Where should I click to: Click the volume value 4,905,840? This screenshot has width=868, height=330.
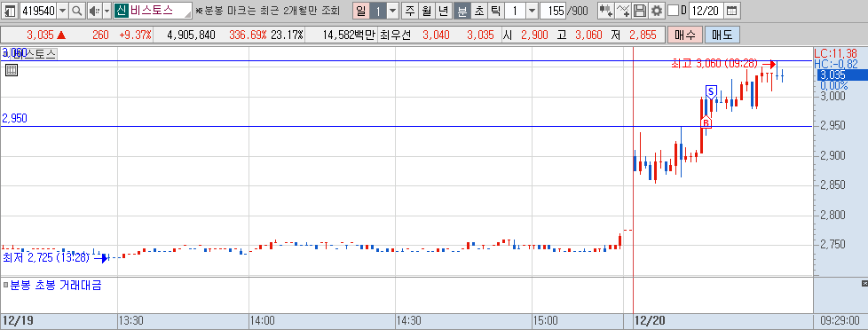[x=191, y=35]
